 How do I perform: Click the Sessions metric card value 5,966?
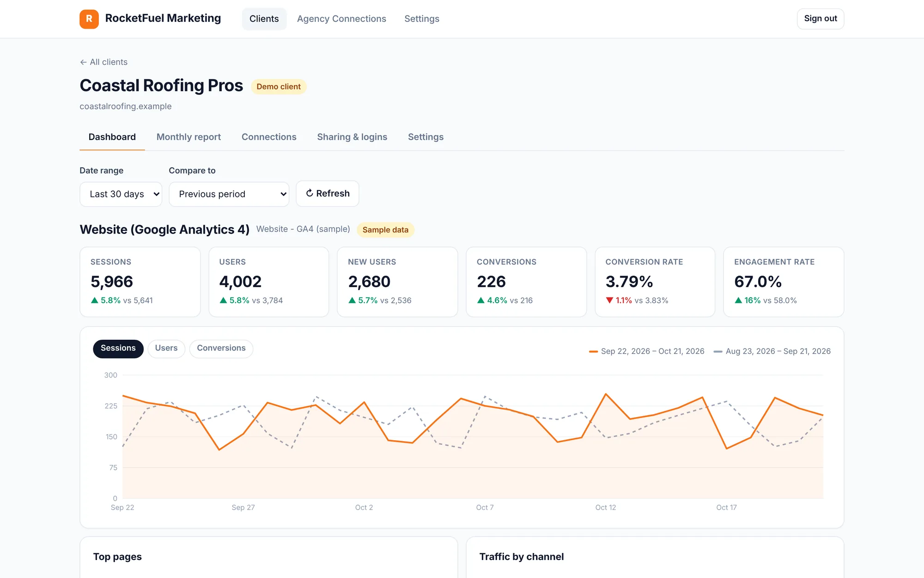coord(112,282)
